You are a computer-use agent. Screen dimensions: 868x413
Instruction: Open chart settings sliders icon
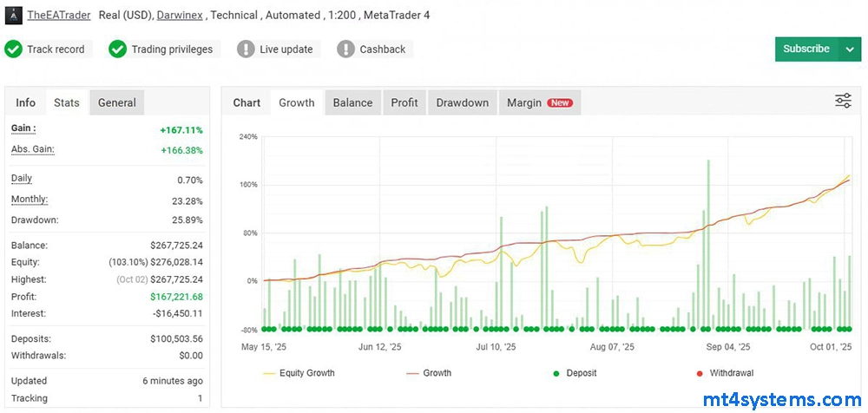843,102
